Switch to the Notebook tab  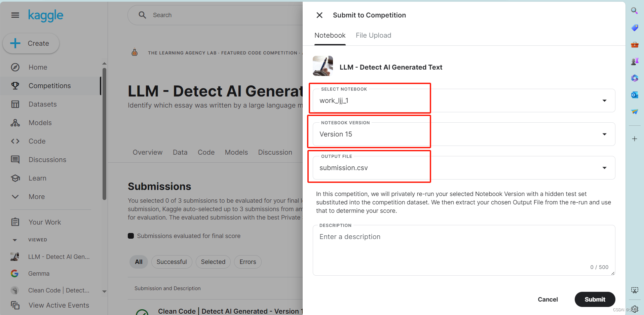(330, 35)
